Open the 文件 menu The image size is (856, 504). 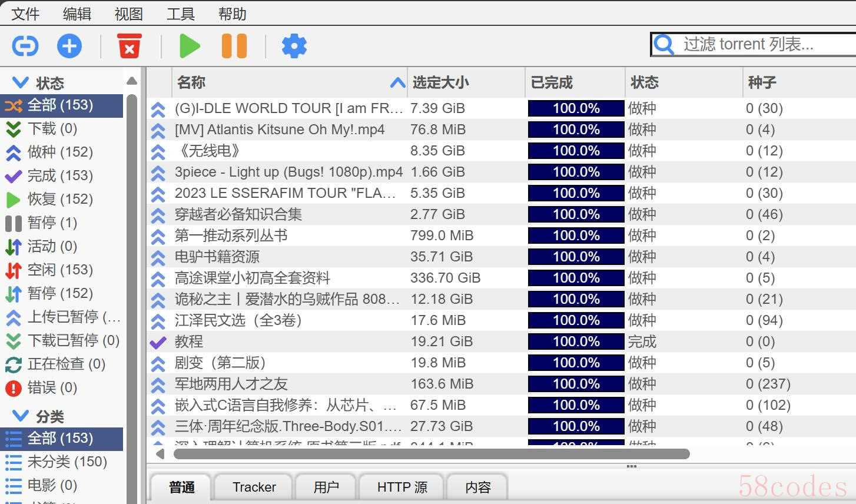coord(25,14)
